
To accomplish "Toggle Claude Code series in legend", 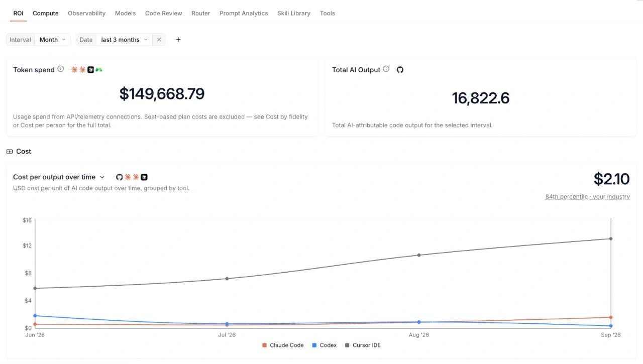I will [283, 345].
